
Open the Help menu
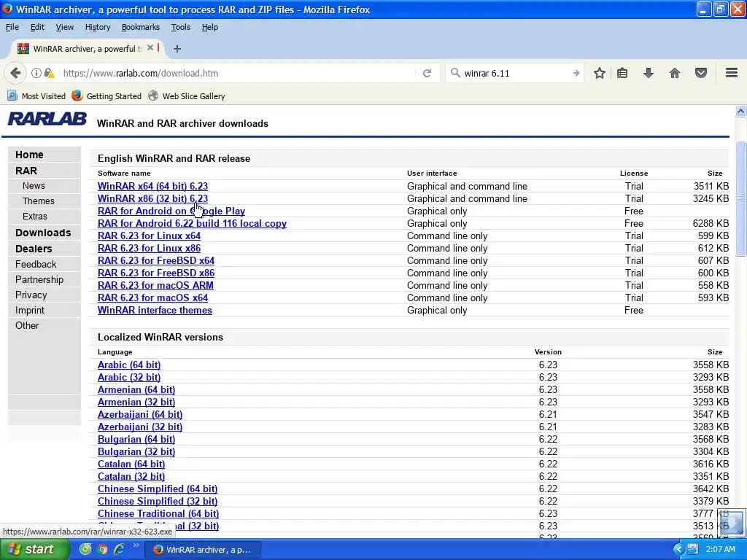209,27
